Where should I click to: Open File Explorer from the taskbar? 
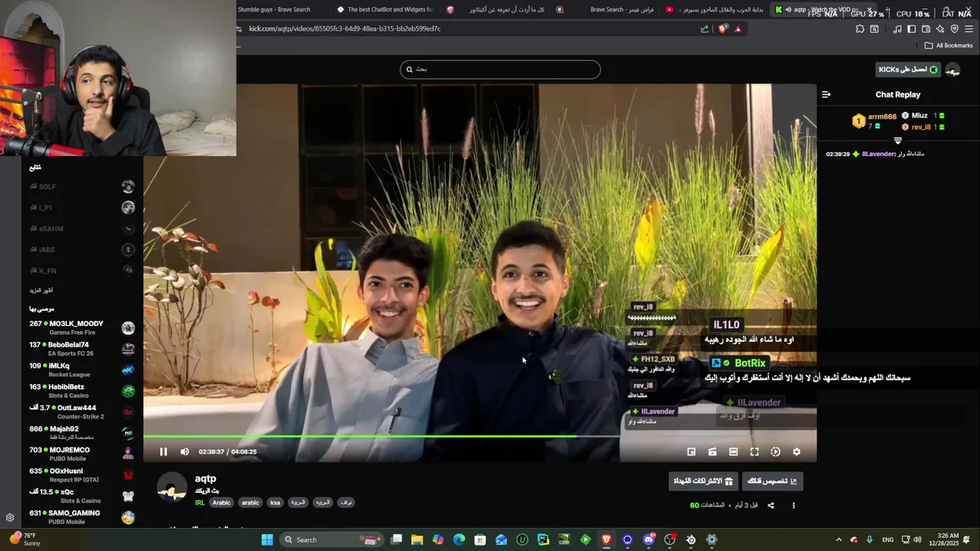417,540
